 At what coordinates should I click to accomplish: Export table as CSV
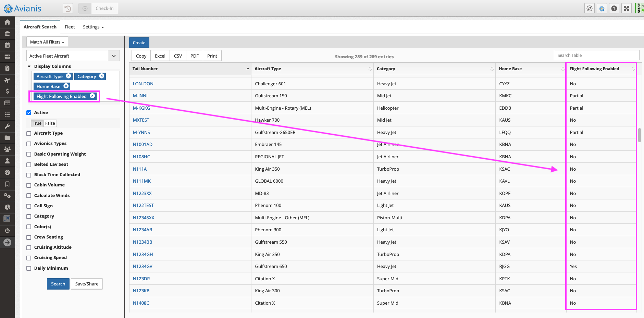point(178,56)
